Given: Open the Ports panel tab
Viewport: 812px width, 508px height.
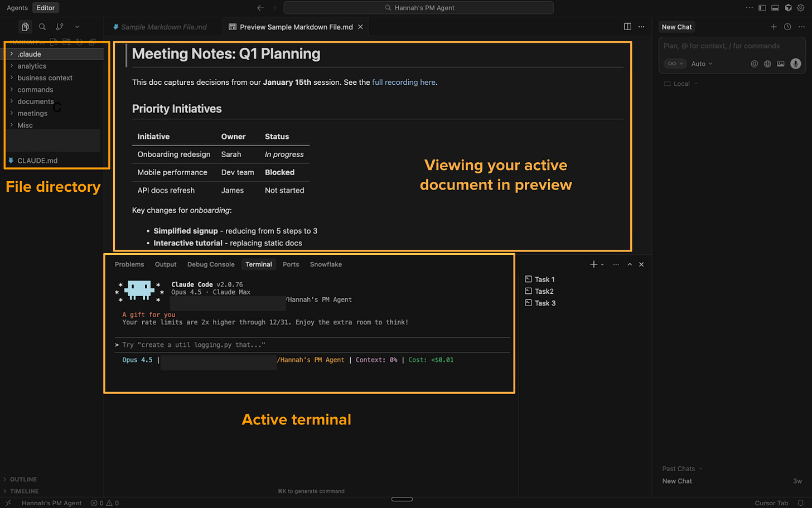Looking at the screenshot, I should coord(291,264).
